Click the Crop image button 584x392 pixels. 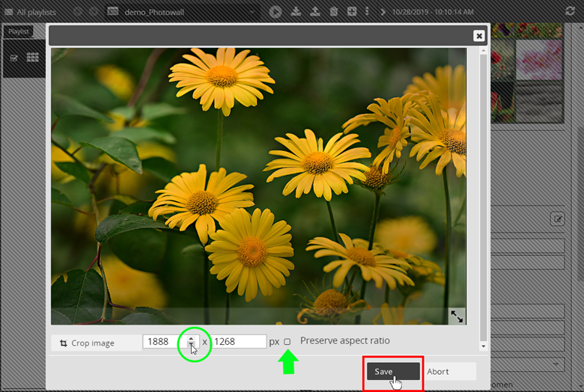96,343
